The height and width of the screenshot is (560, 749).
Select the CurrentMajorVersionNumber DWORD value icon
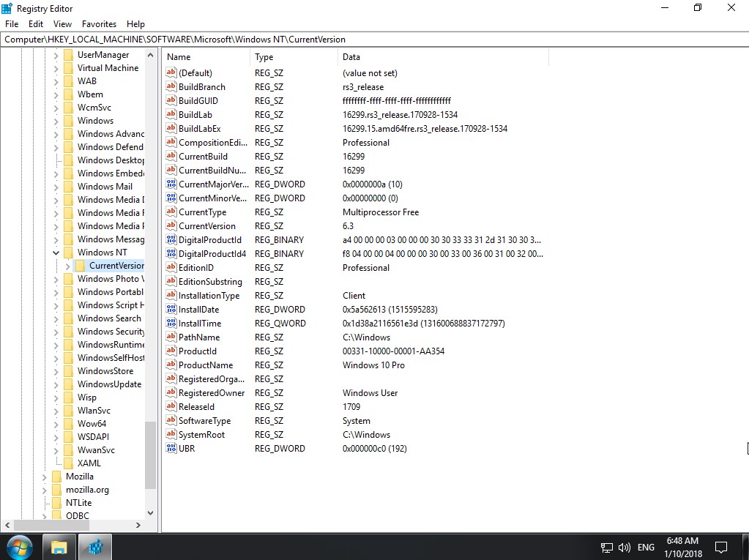point(171,184)
